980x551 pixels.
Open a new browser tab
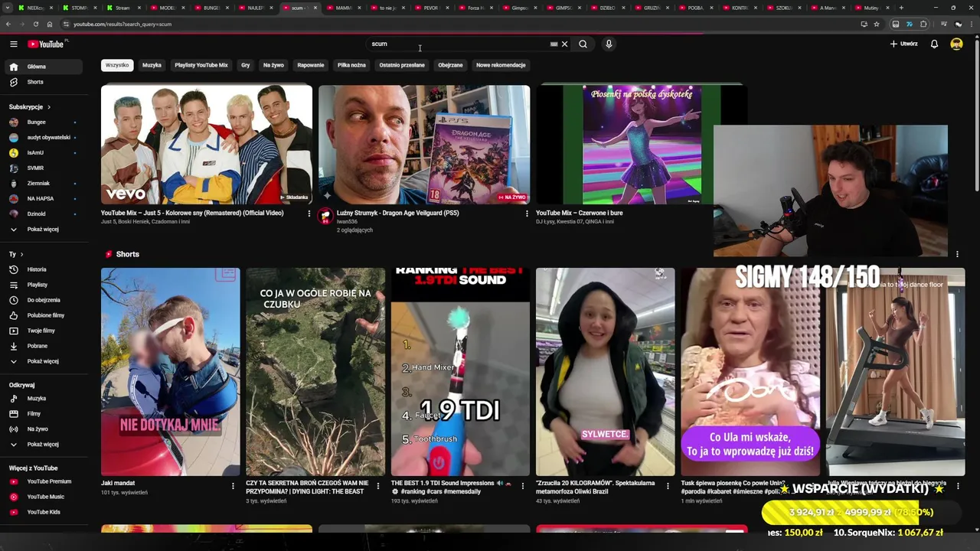pyautogui.click(x=901, y=8)
